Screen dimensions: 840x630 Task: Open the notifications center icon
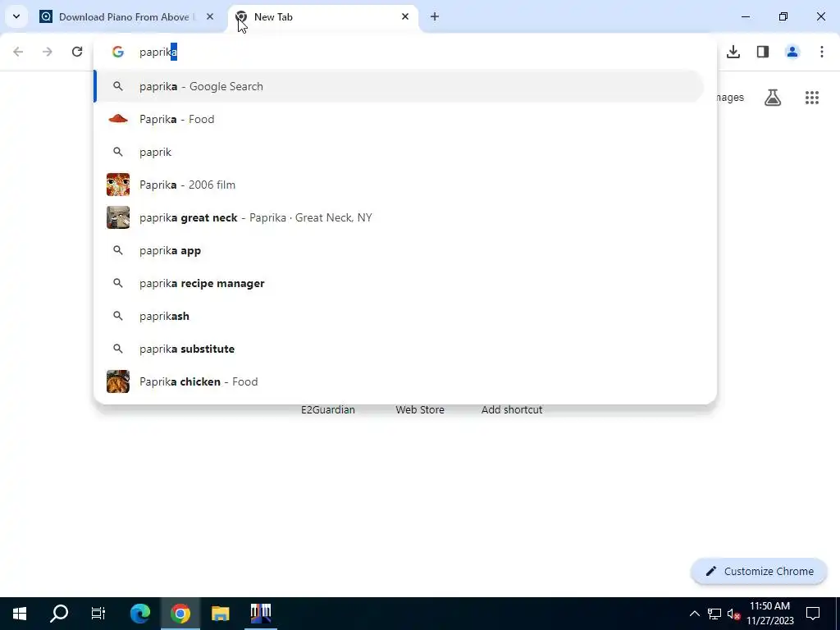pos(813,614)
